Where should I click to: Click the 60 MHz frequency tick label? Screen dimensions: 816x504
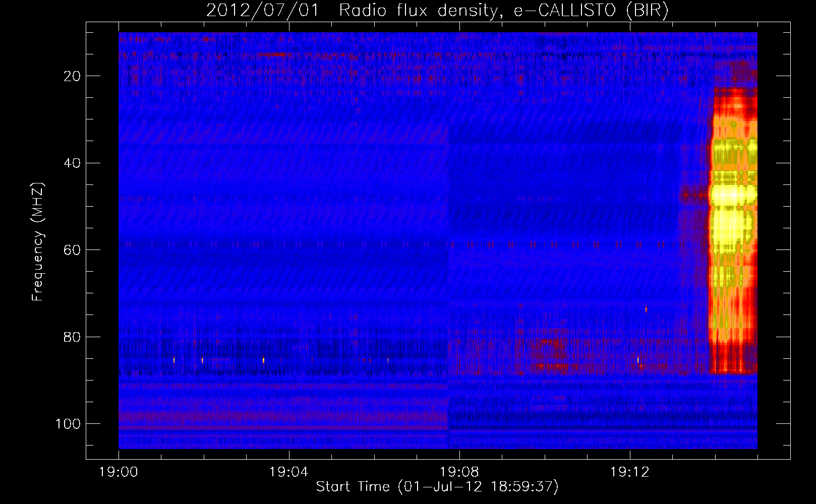click(73, 250)
